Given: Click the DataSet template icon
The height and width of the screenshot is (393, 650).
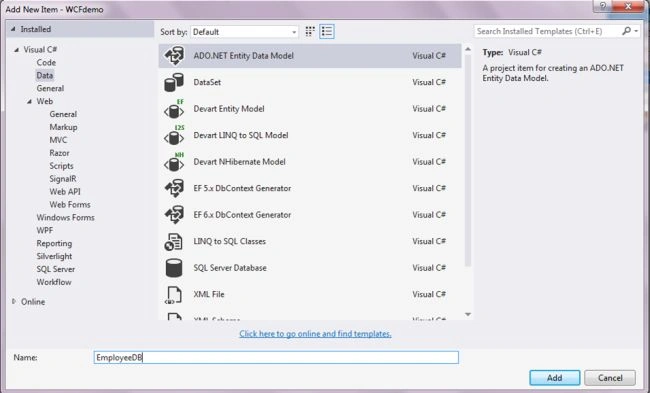Looking at the screenshot, I should [174, 82].
